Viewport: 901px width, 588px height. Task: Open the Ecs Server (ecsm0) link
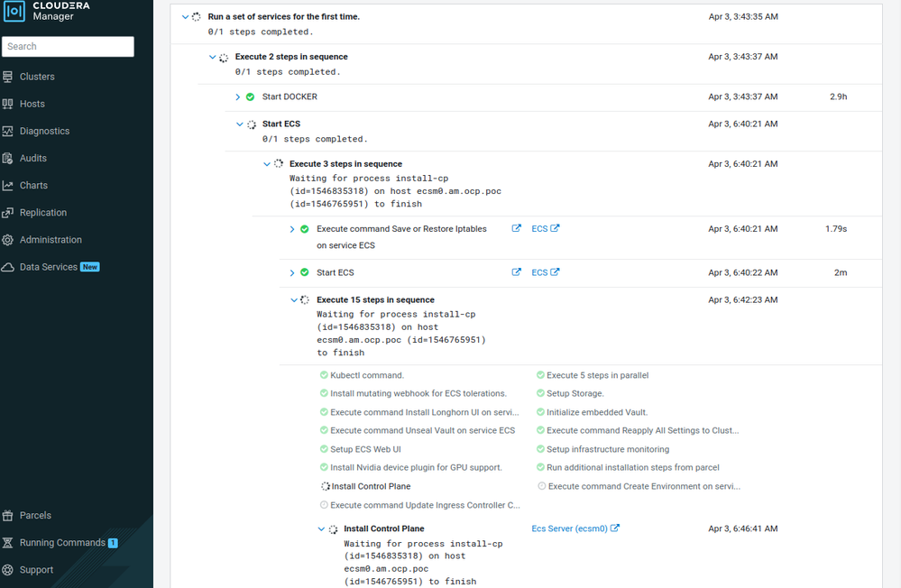569,528
